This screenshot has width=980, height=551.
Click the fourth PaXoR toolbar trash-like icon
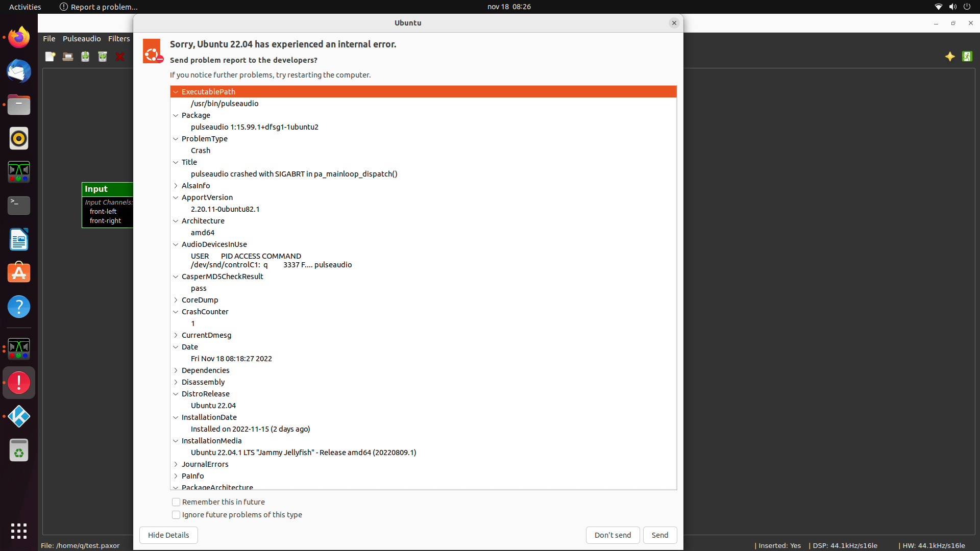103,57
